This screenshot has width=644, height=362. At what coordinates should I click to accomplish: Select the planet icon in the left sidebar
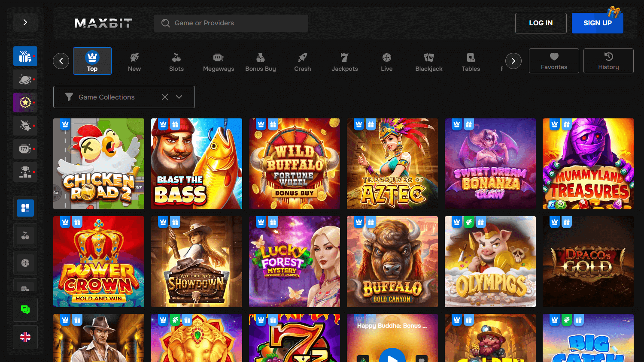(25, 79)
